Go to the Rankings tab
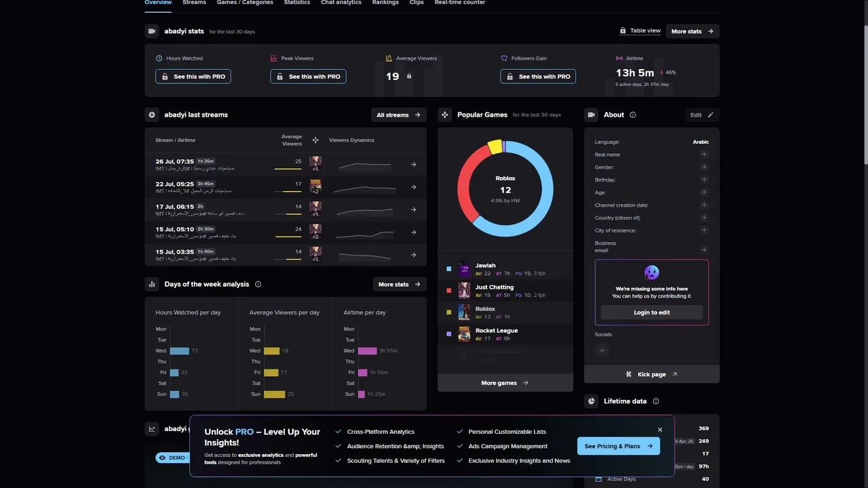 pyautogui.click(x=385, y=3)
